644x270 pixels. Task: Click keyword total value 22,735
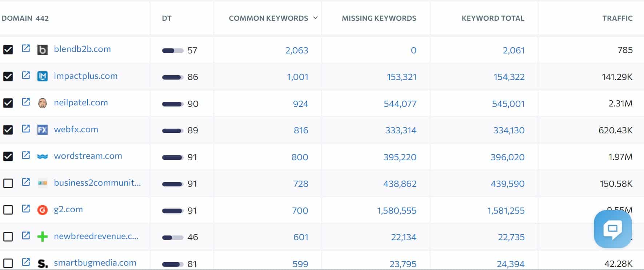[511, 237]
